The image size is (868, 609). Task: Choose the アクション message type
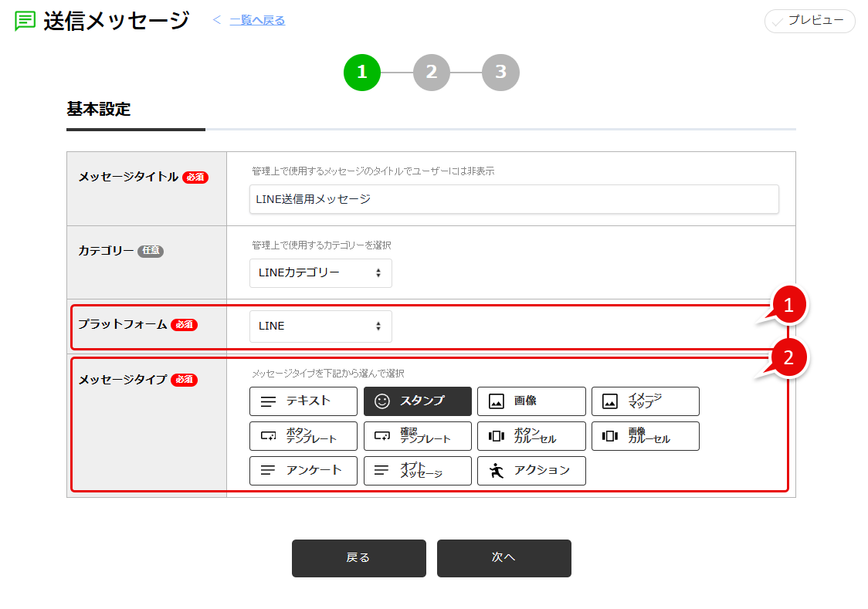[x=531, y=471]
